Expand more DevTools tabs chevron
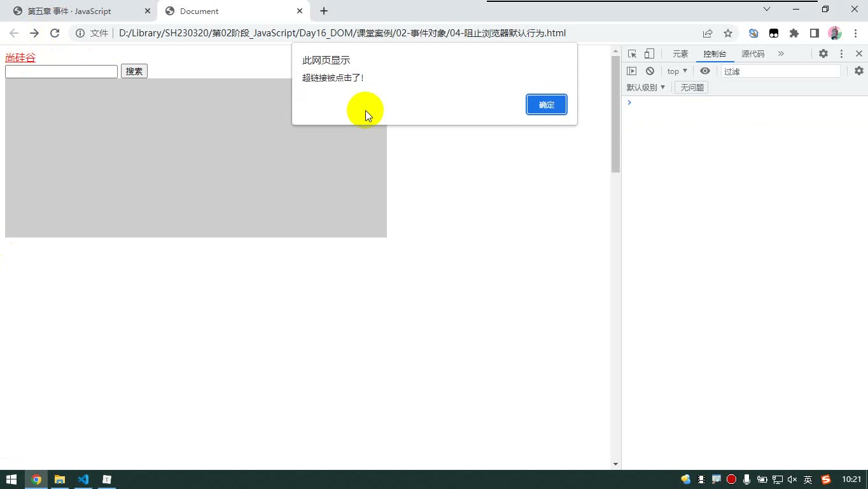The width and height of the screenshot is (868, 489). click(x=781, y=54)
